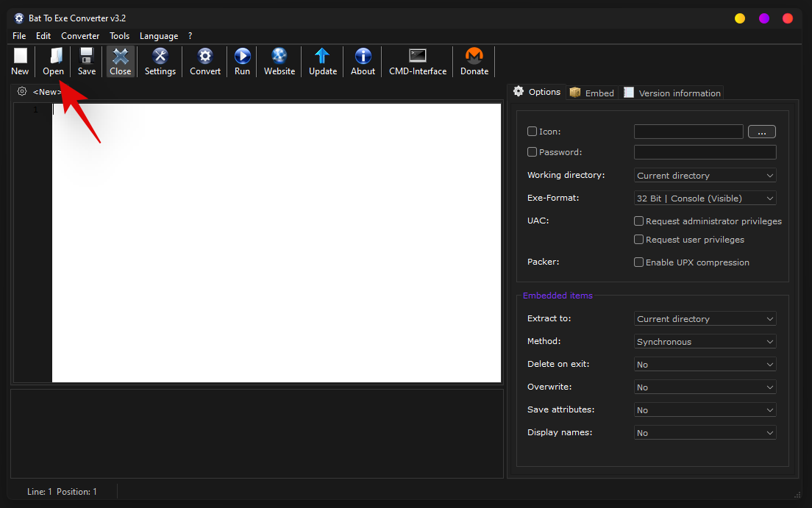Enable the Icon checkbox
The image size is (812, 508).
coord(533,132)
